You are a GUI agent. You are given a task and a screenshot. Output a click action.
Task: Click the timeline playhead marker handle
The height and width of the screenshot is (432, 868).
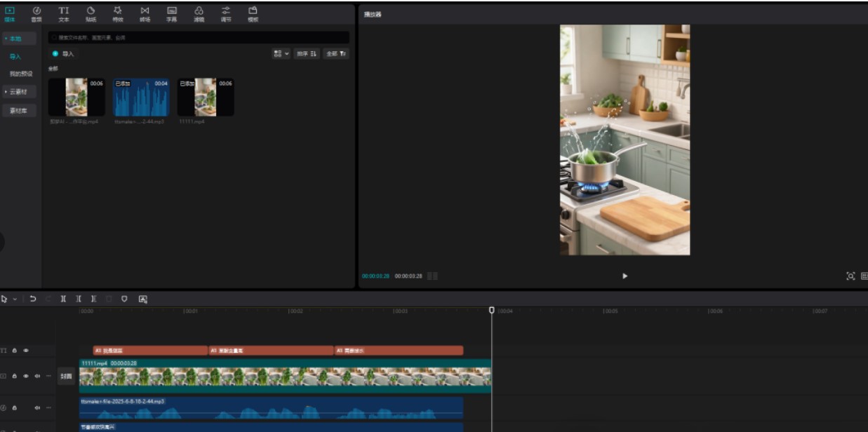pos(491,310)
